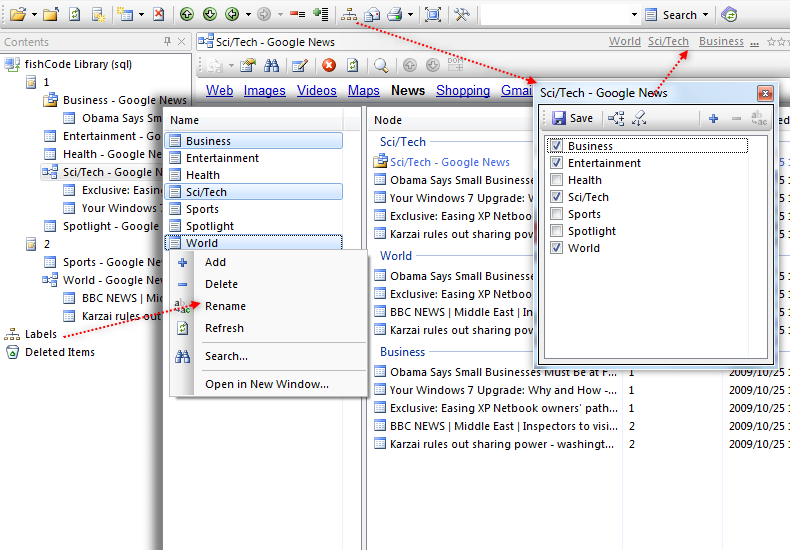The image size is (790, 550).
Task: Click the printer icon
Action: (395, 15)
